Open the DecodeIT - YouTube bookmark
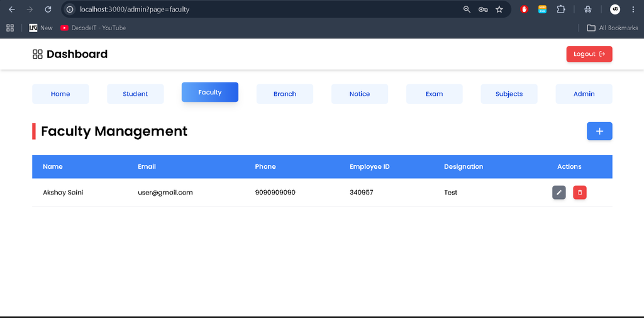The width and height of the screenshot is (644, 318). [93, 28]
